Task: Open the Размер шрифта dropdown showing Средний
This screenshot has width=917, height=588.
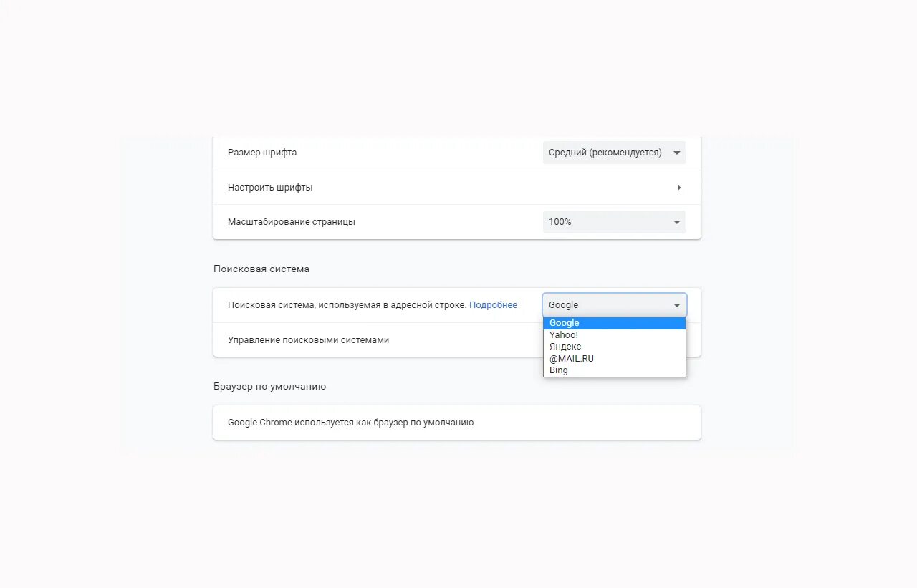Action: (x=614, y=153)
